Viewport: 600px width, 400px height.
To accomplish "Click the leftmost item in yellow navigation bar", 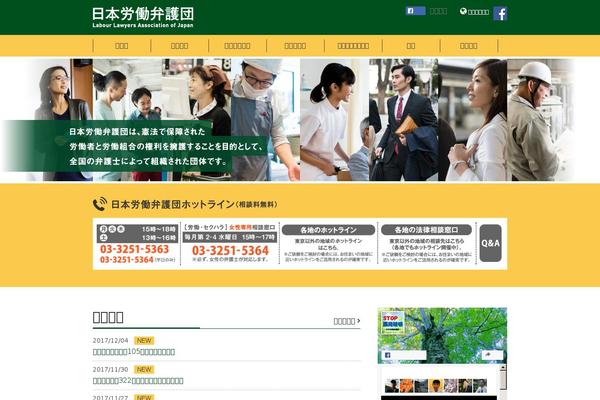I will click(x=122, y=46).
